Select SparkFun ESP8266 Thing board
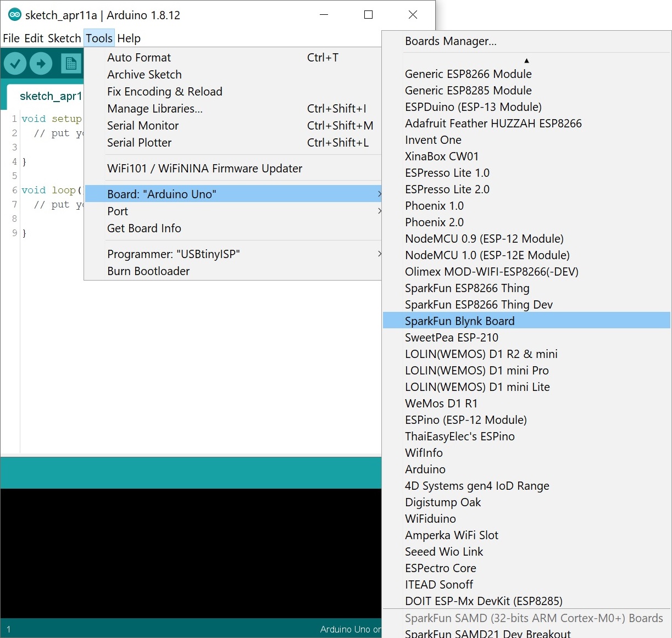The height and width of the screenshot is (638, 672). 526,288
